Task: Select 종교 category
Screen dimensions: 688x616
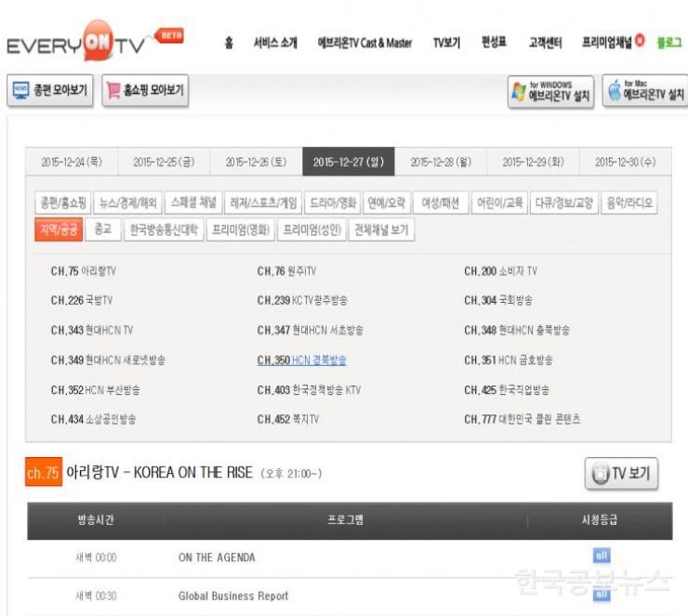Action: (103, 229)
